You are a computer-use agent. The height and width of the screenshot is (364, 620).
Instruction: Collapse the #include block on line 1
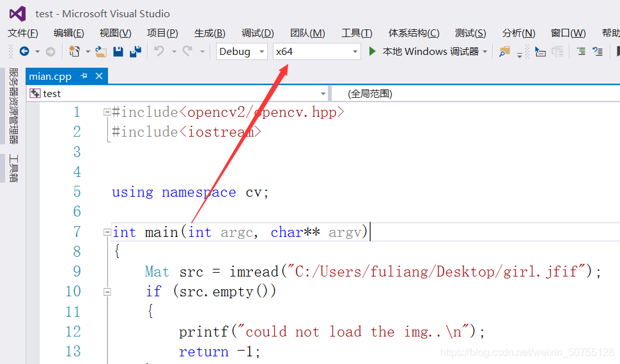pos(107,112)
